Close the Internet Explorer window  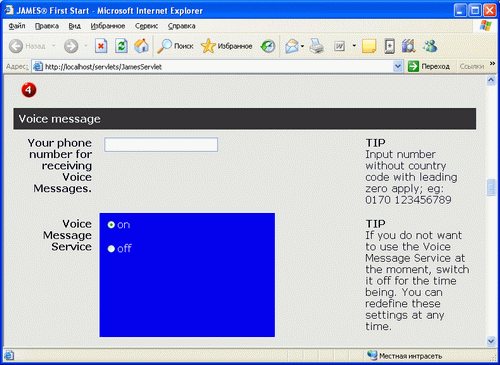pos(490,10)
